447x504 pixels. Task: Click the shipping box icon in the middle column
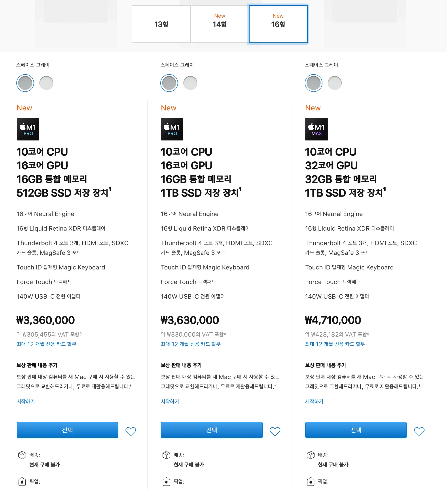coord(167,455)
